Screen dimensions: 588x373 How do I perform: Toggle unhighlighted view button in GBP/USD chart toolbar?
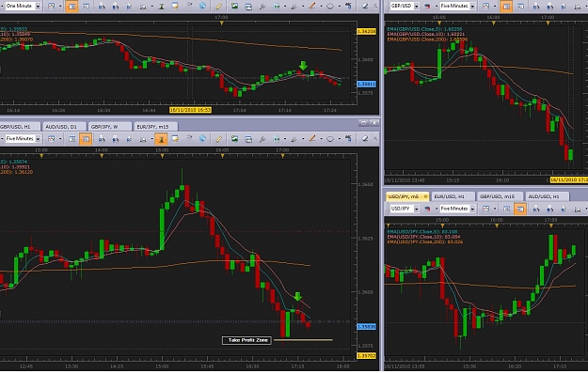tap(520, 7)
